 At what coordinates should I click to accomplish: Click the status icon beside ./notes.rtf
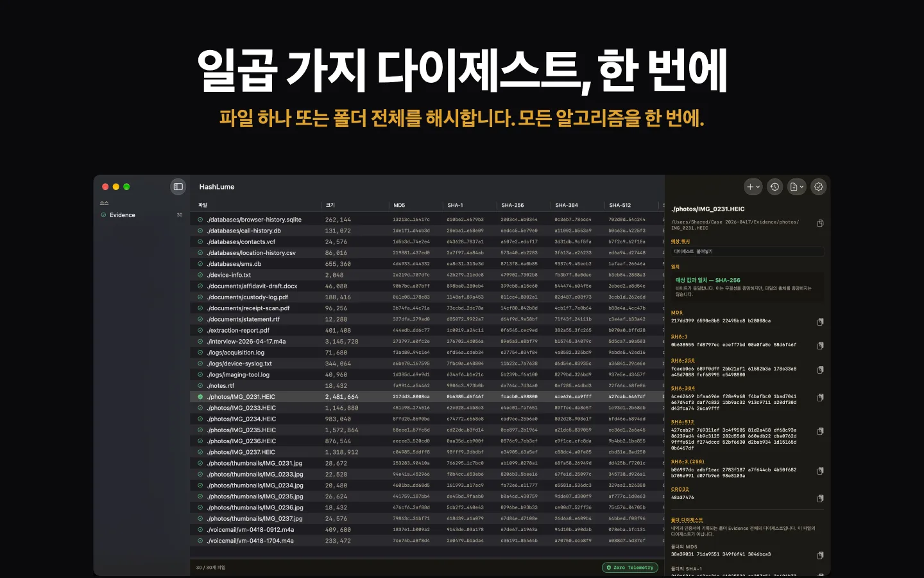coord(200,386)
